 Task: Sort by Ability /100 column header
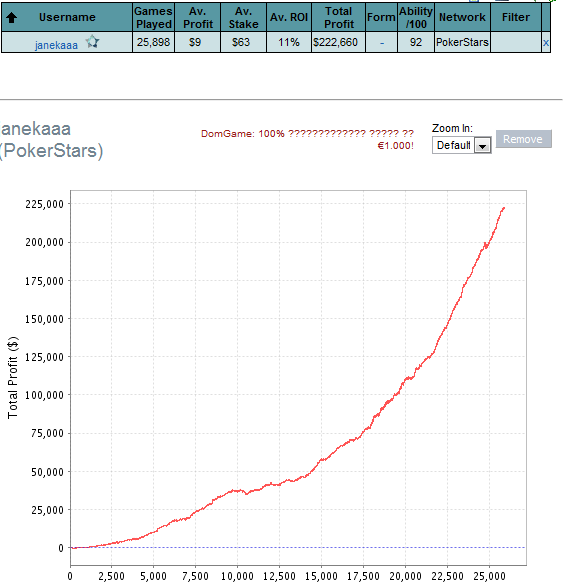(x=416, y=18)
